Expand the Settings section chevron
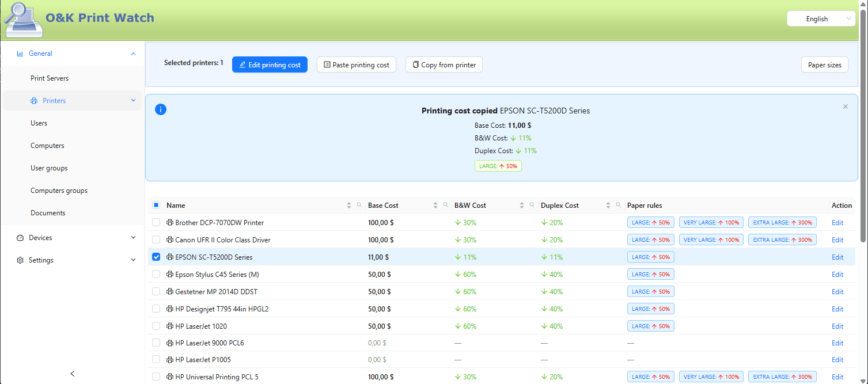The height and width of the screenshot is (384, 868). click(x=133, y=260)
